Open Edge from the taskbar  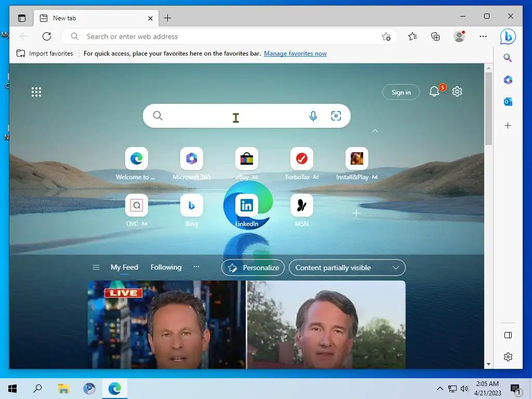[115, 389]
